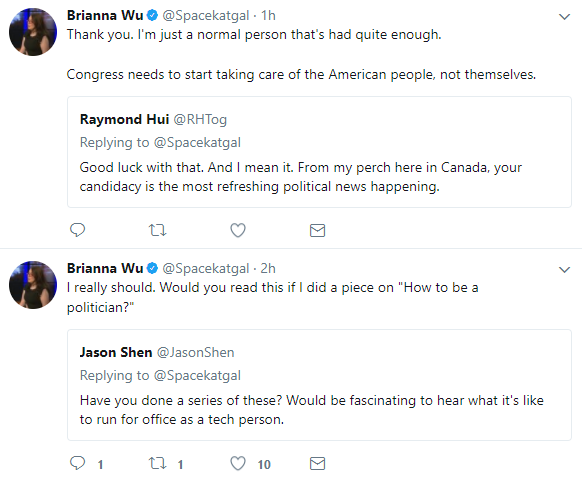582x477 pixels.
Task: Open the more-options chevron on the 1h tweet
Action: pyautogui.click(x=564, y=17)
